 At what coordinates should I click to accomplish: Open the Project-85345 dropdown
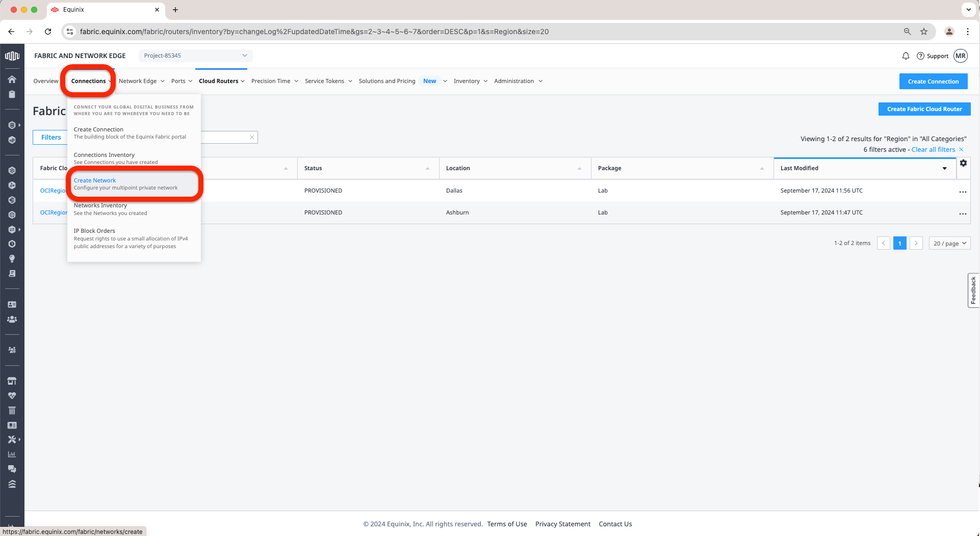click(x=195, y=56)
